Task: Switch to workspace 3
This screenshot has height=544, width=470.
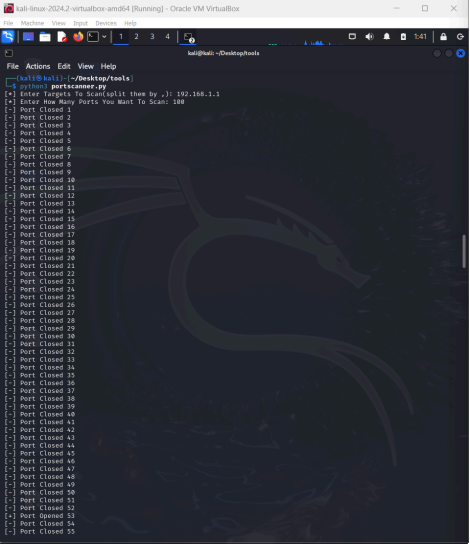Action: 152,36
